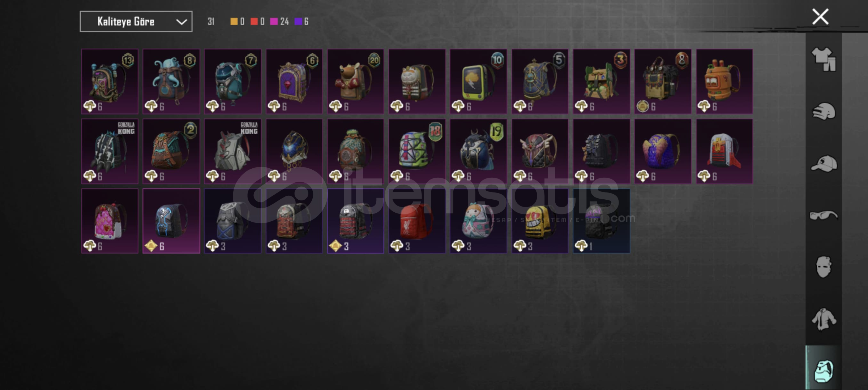
Task: Choose the yellow emoji face backpack
Action: coord(540,221)
